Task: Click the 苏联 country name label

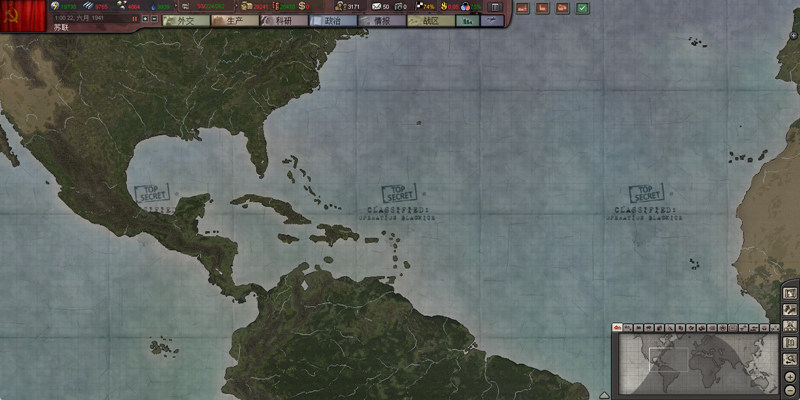Action: pyautogui.click(x=61, y=28)
